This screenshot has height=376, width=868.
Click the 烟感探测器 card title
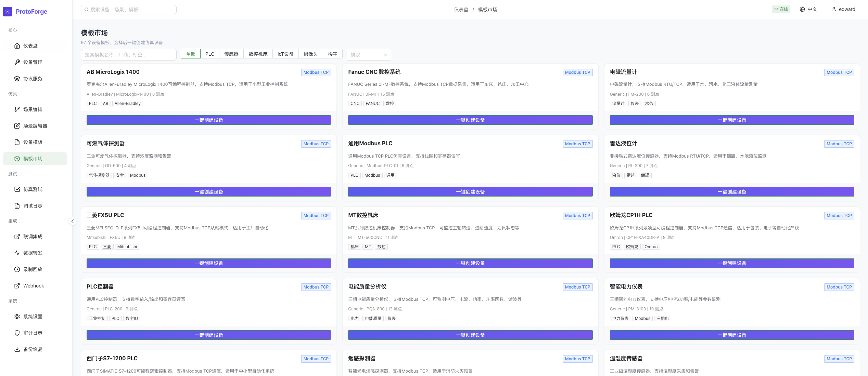pyautogui.click(x=362, y=358)
